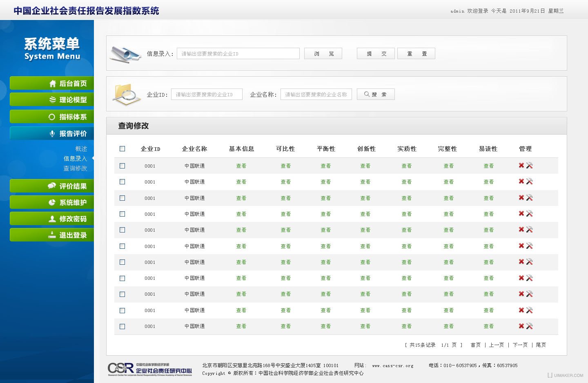Tick the last row's checkbox
The width and height of the screenshot is (588, 383).
click(122, 326)
